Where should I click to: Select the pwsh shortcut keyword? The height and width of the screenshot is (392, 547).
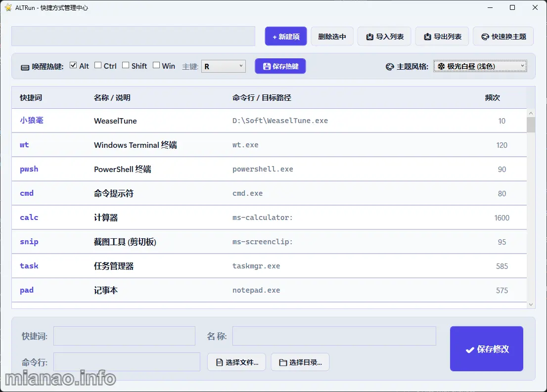[x=29, y=169]
